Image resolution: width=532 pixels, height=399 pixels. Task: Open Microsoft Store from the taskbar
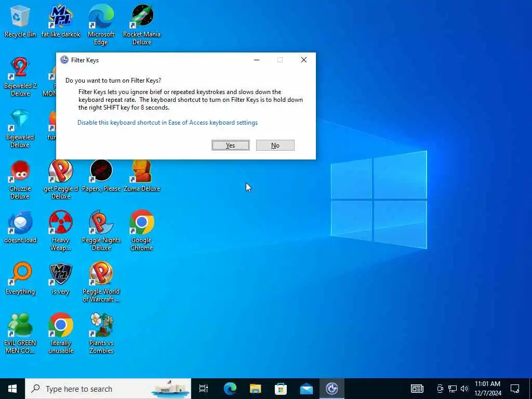tap(281, 389)
